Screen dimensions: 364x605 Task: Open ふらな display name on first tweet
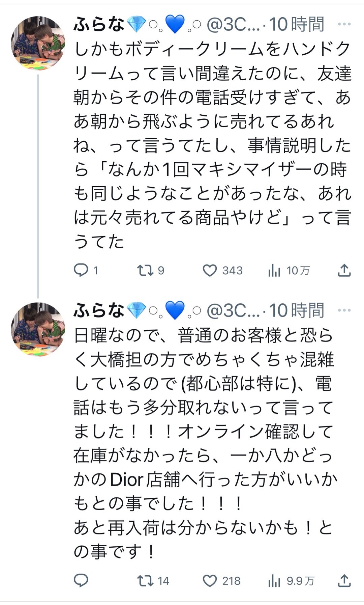99,25
